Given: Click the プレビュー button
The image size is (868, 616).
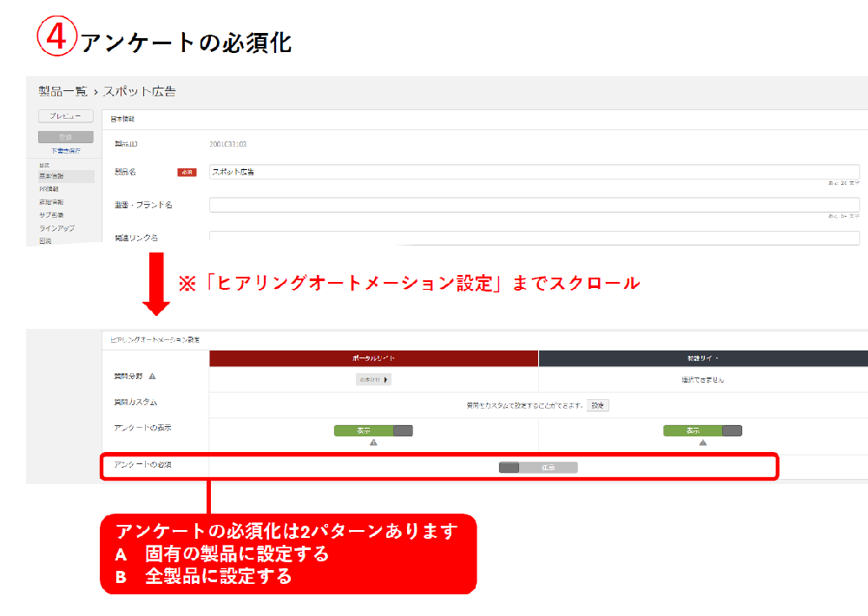Looking at the screenshot, I should [65, 116].
